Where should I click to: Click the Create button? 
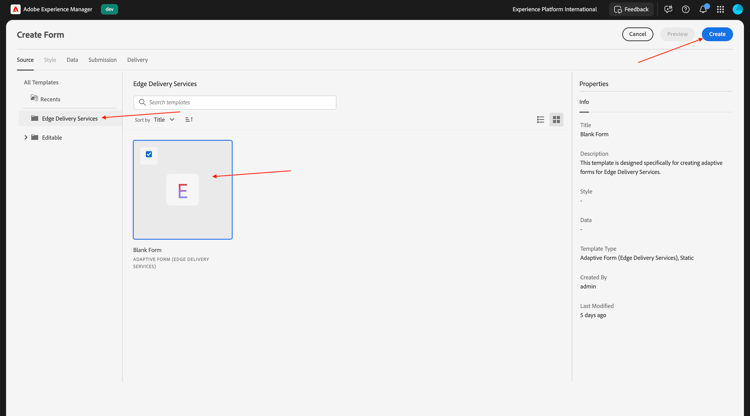pos(717,34)
